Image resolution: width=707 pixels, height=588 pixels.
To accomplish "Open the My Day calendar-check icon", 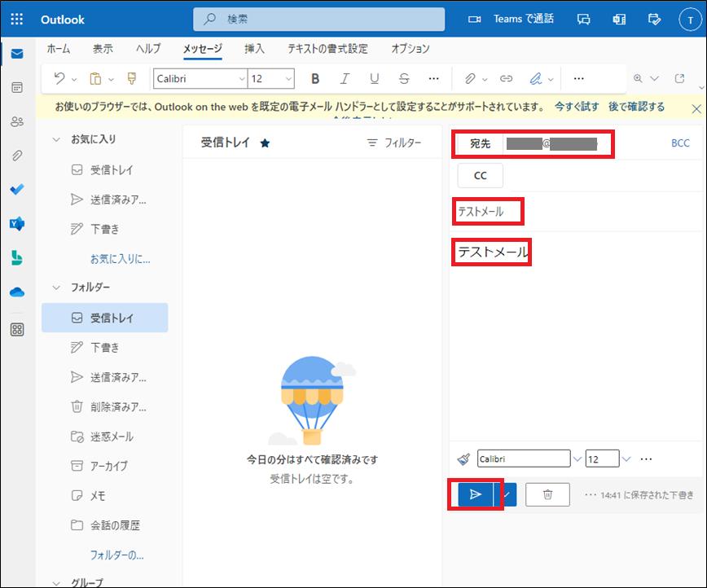I will coord(654,20).
